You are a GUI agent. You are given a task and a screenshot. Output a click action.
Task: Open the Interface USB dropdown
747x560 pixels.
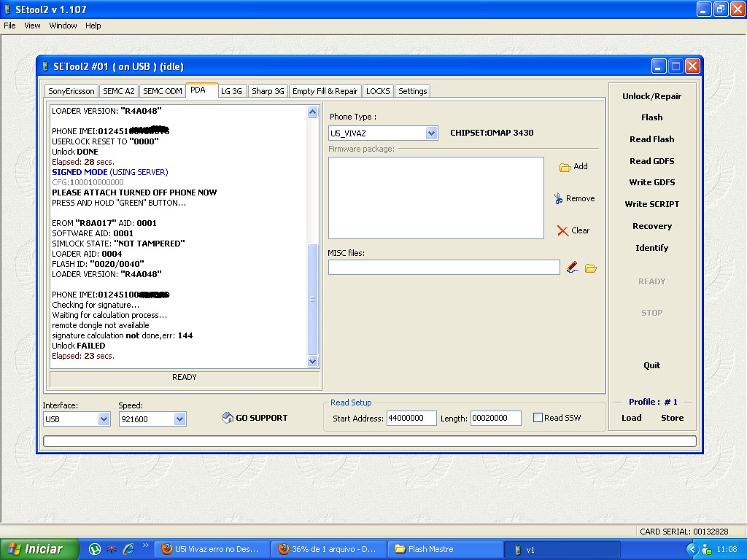[x=104, y=419]
